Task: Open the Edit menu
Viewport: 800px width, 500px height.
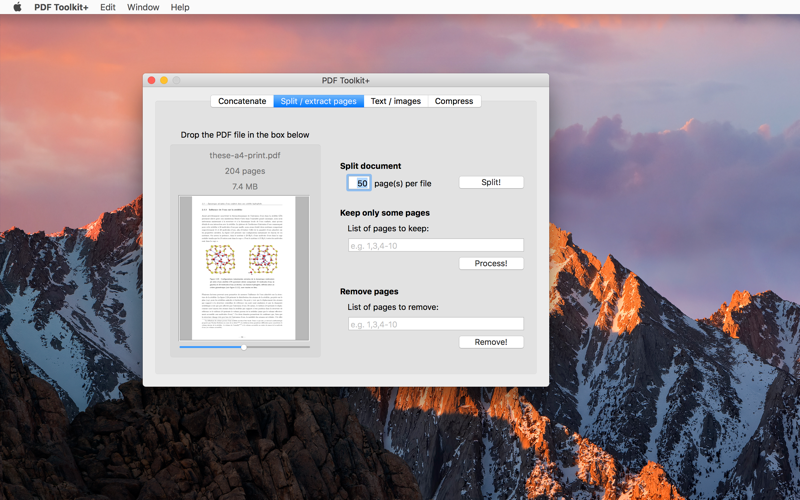Action: tap(108, 7)
